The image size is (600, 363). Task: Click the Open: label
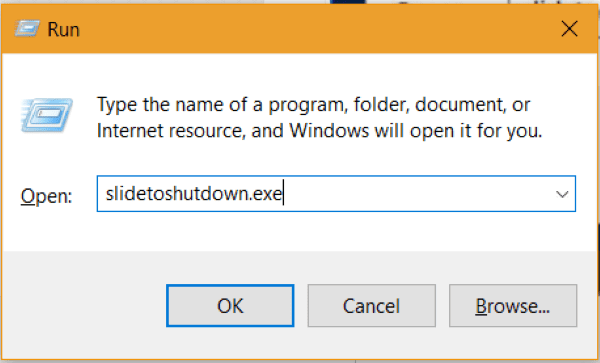[46, 196]
